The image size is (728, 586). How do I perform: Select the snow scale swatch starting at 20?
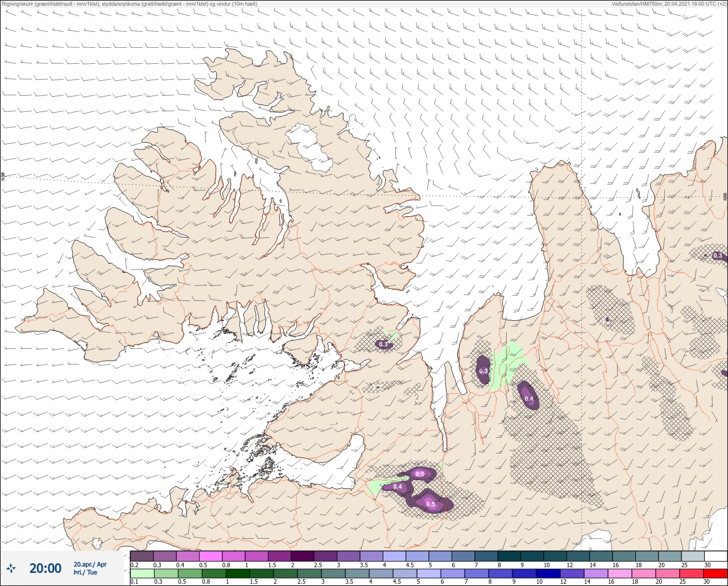pos(670,556)
